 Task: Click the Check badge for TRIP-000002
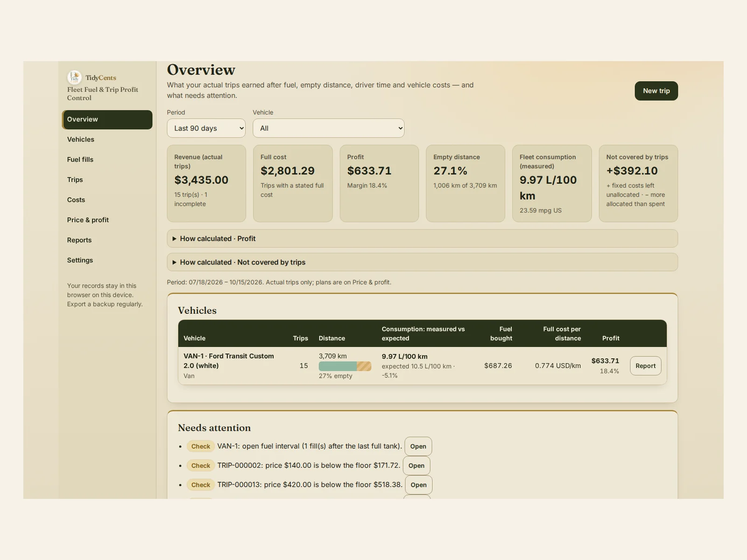(201, 466)
